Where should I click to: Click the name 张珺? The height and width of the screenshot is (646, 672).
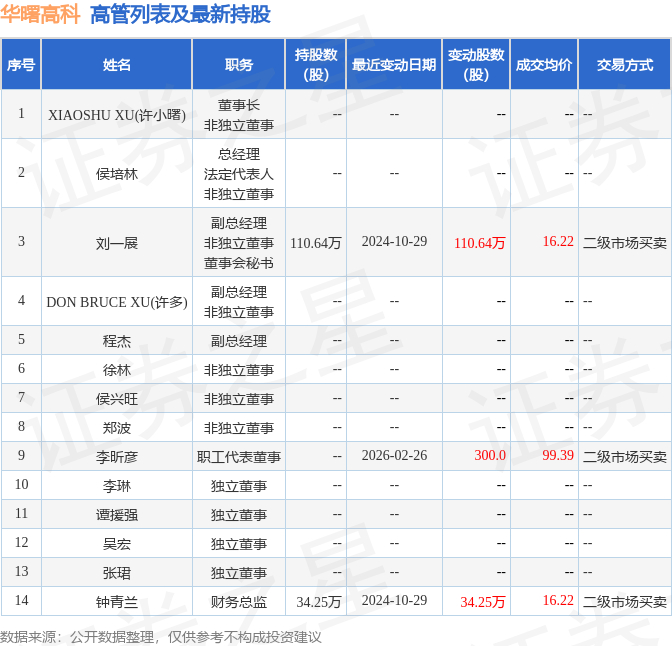tap(117, 573)
